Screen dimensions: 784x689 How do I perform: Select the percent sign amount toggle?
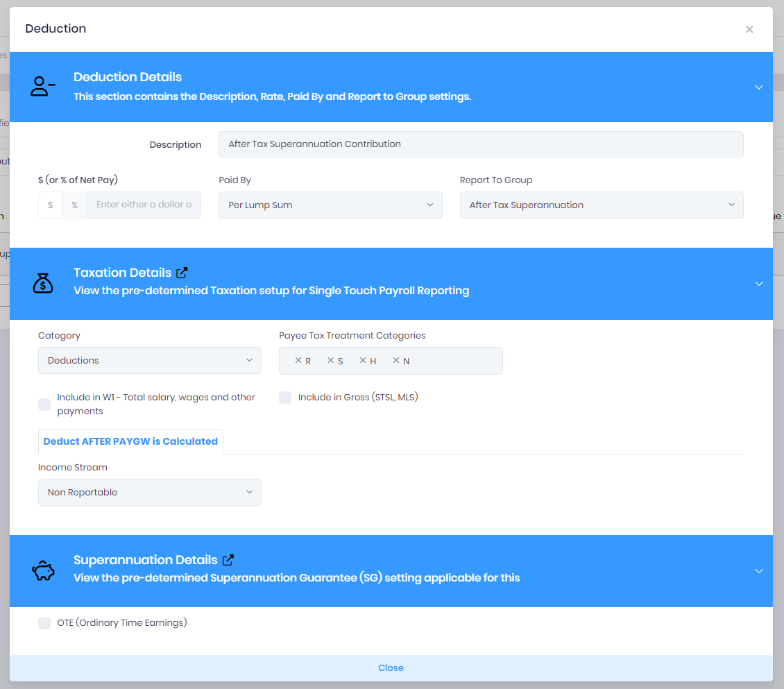tap(74, 205)
